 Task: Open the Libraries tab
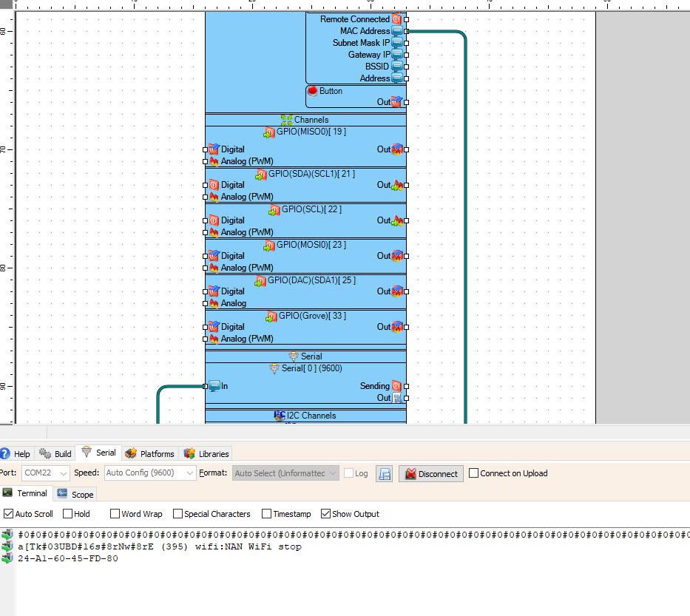click(206, 453)
